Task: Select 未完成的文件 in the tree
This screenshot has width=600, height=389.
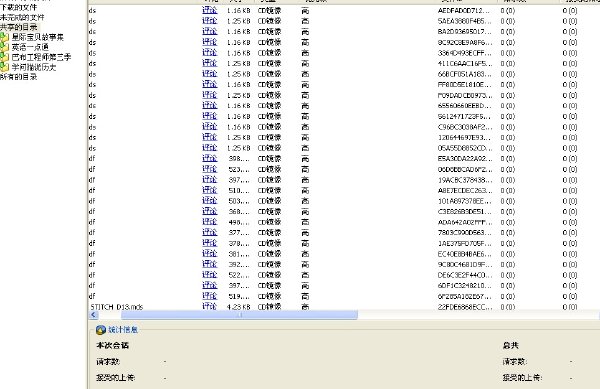Action: [x=22, y=17]
